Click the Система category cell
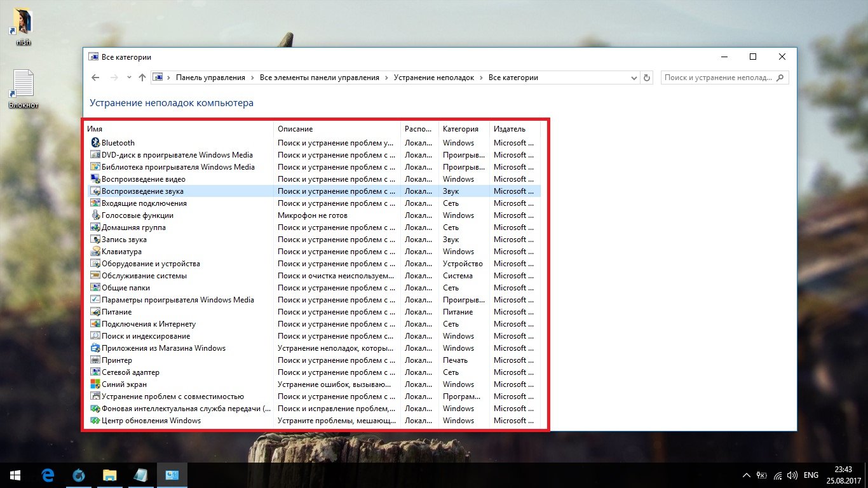Image resolution: width=868 pixels, height=488 pixels. coord(458,276)
